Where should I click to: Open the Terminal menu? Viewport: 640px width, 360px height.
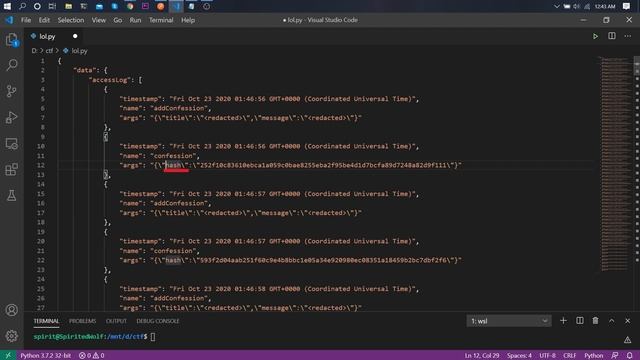[161, 20]
